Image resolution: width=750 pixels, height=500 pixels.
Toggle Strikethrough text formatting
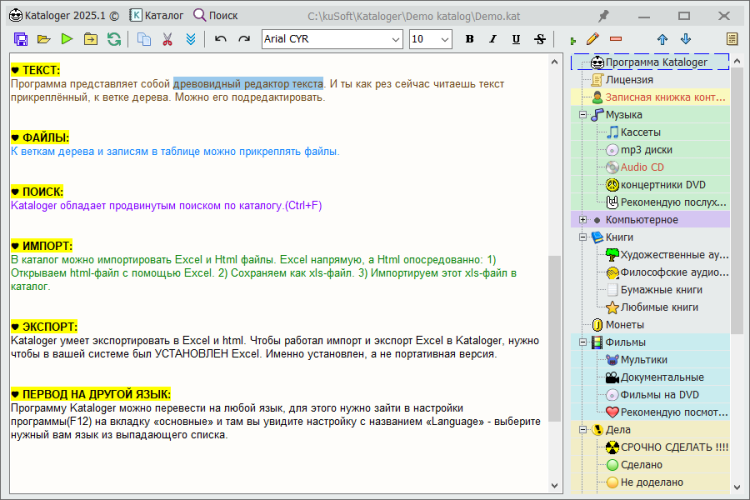pyautogui.click(x=540, y=39)
